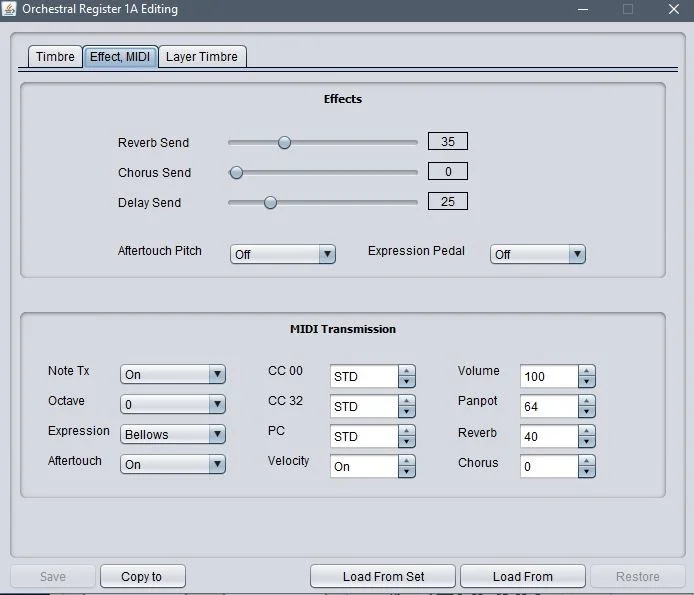Expand the Expression Pedal dropdown
The width and height of the screenshot is (694, 595).
(537, 255)
